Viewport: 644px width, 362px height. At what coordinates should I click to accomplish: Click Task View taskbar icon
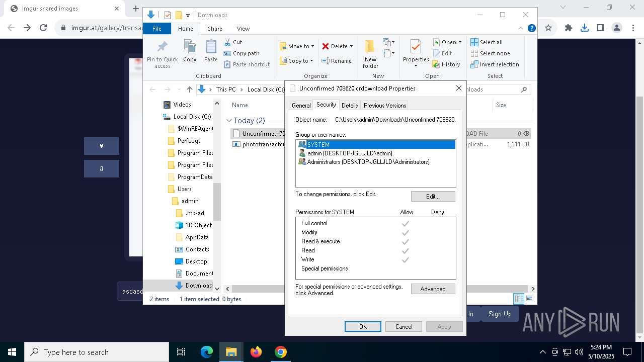click(x=181, y=352)
